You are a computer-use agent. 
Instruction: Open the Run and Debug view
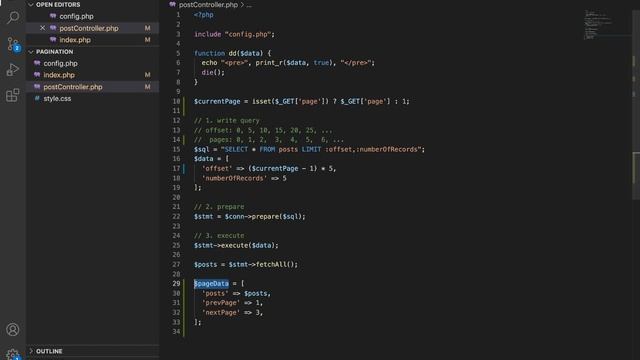tap(13, 70)
